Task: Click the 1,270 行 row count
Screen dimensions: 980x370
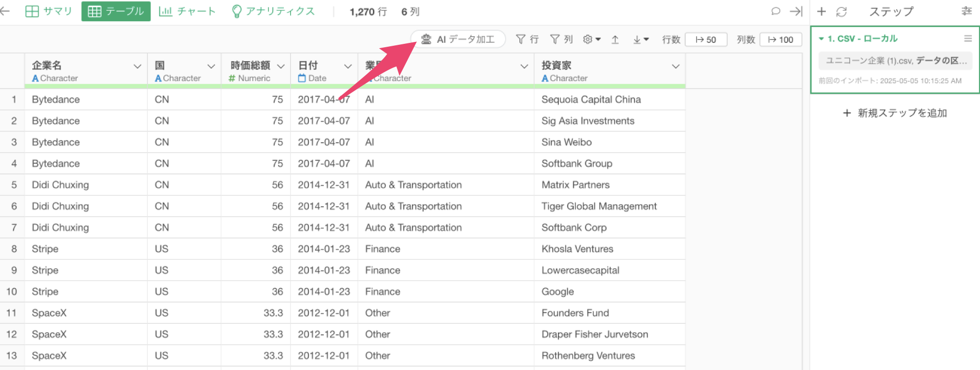Action: [368, 12]
